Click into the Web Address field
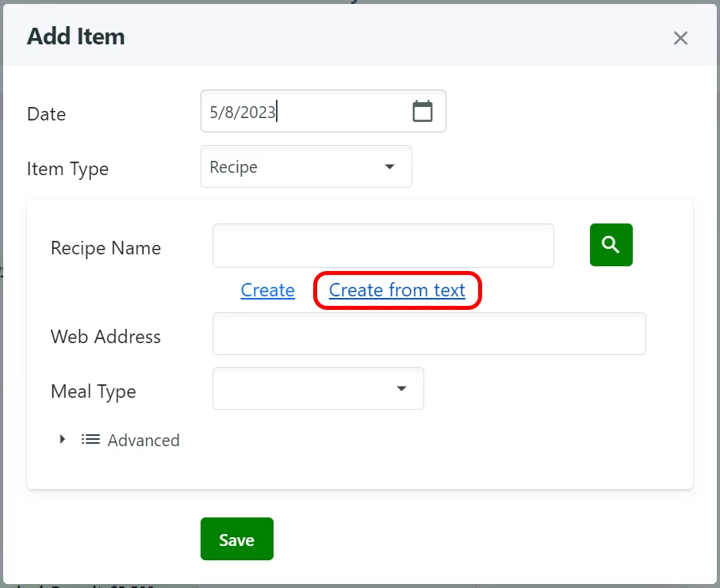The image size is (720, 588). 429,334
